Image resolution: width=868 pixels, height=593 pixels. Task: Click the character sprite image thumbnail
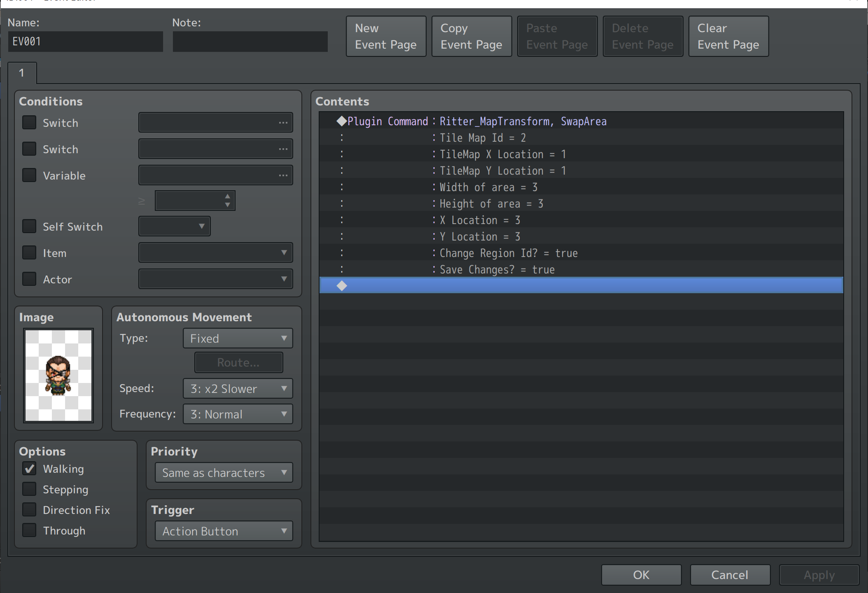coord(58,375)
